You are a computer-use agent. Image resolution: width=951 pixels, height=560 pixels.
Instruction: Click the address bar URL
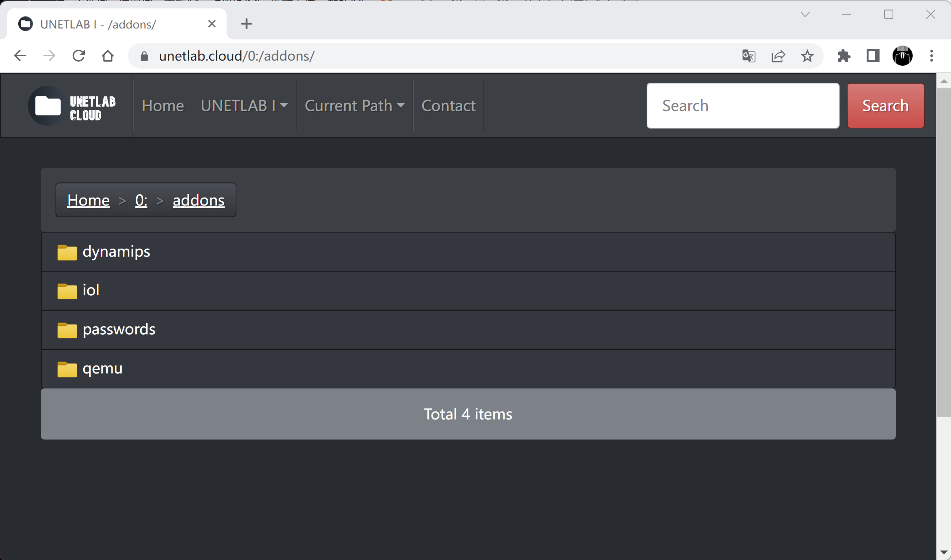(237, 56)
